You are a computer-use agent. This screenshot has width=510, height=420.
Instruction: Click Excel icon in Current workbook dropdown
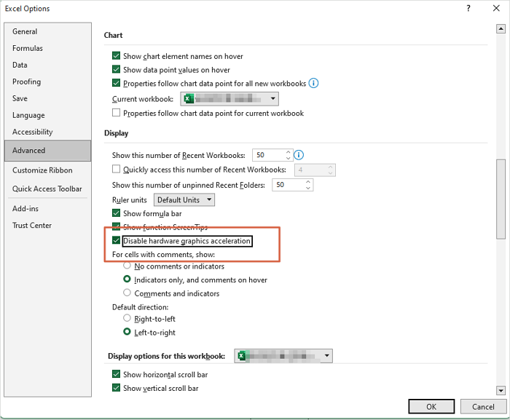189,99
